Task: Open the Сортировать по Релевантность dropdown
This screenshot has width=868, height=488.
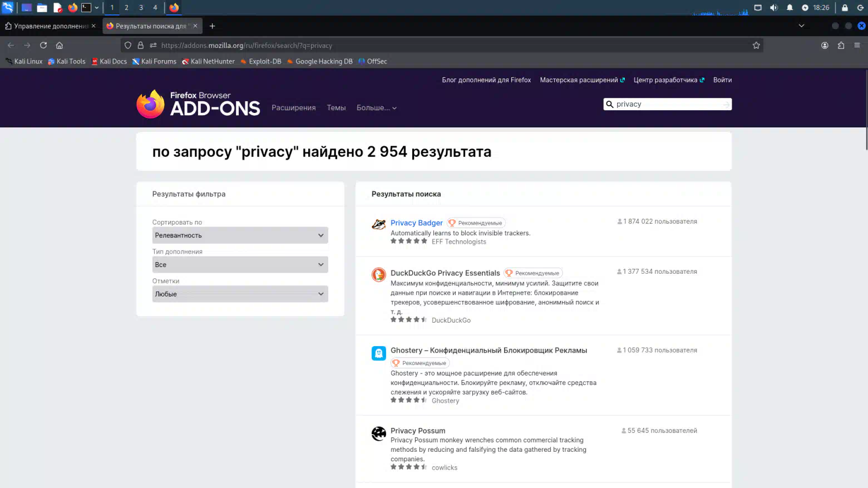Action: click(240, 235)
